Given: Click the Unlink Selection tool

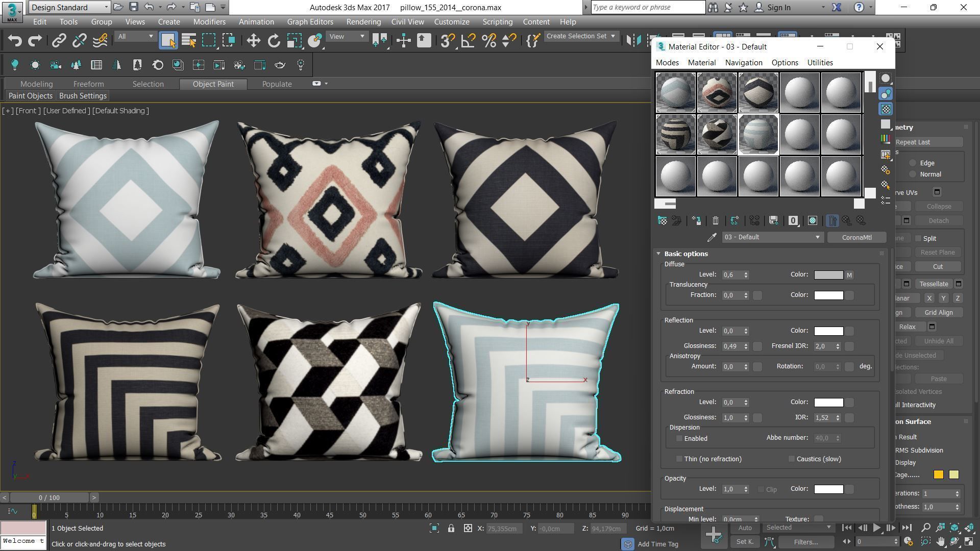Looking at the screenshot, I should tap(79, 41).
